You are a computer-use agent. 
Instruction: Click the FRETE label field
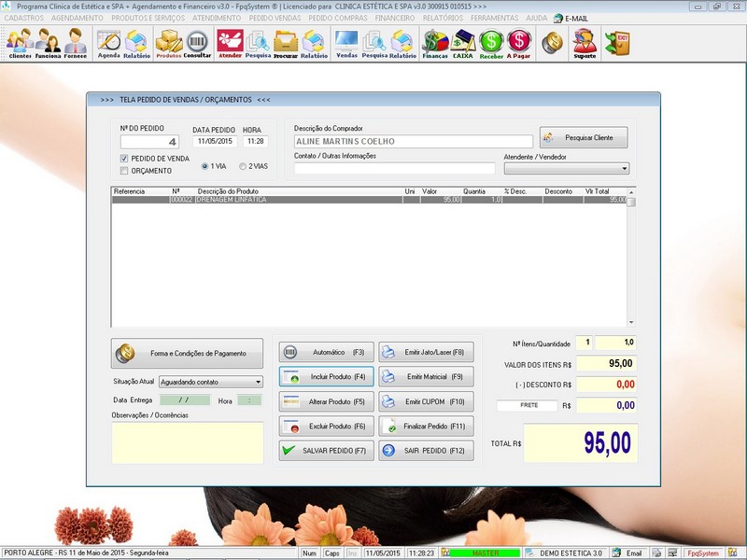click(527, 405)
